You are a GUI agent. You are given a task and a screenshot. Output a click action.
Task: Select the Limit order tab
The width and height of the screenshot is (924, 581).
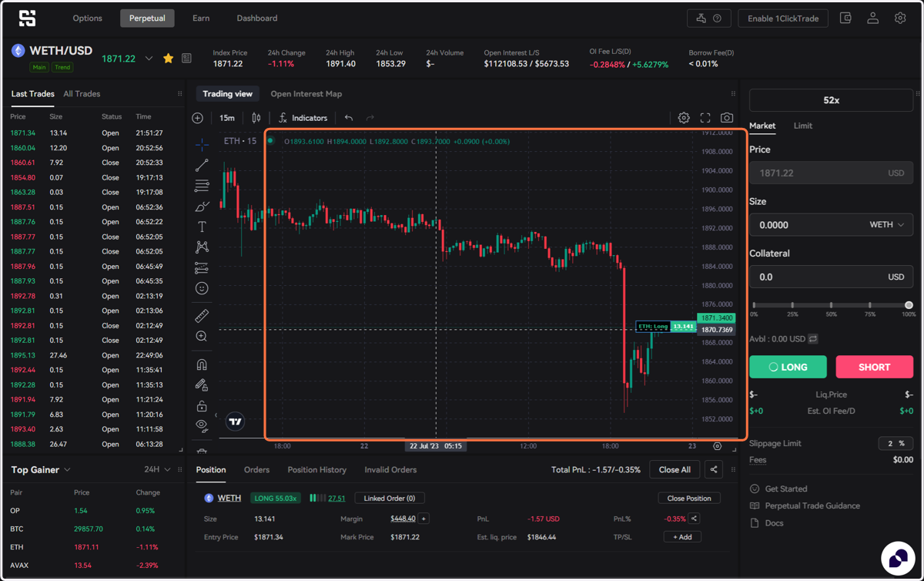tap(803, 126)
